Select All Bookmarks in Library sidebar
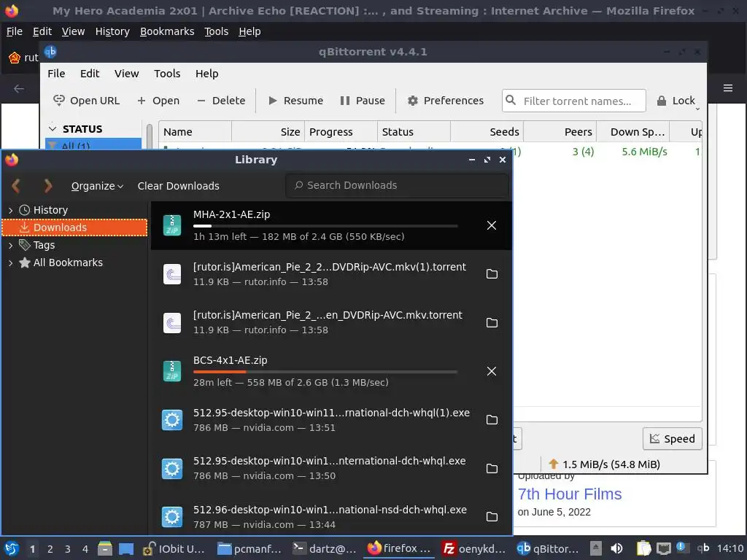Viewport: 747px width, 560px height. (68, 262)
